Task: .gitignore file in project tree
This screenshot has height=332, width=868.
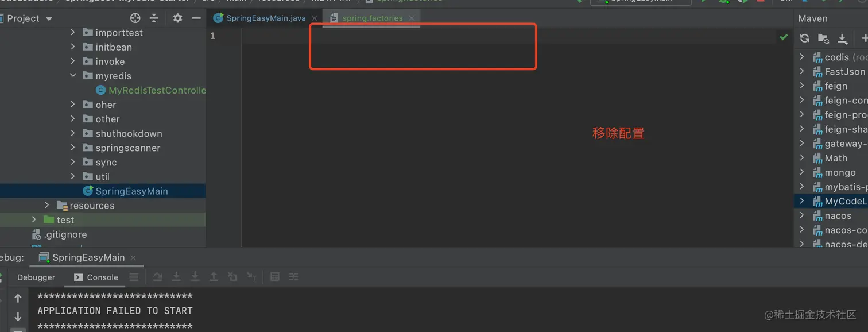Action: [x=59, y=234]
